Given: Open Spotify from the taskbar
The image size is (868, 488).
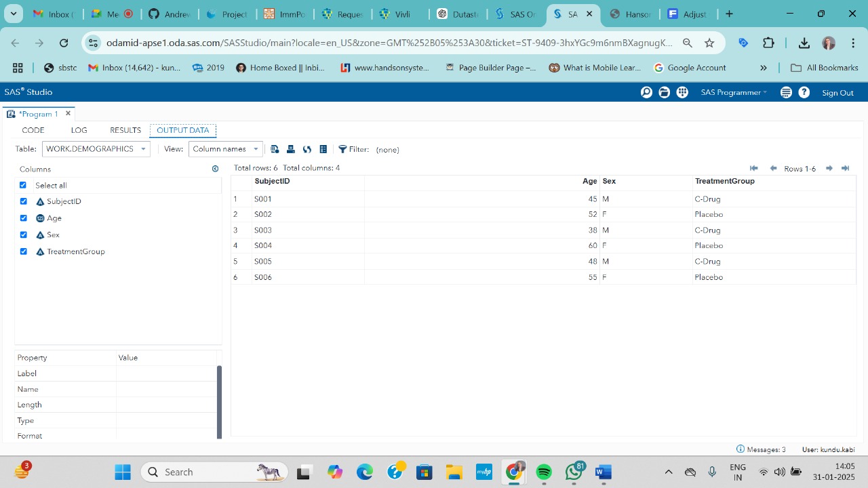Looking at the screenshot, I should coord(544,472).
